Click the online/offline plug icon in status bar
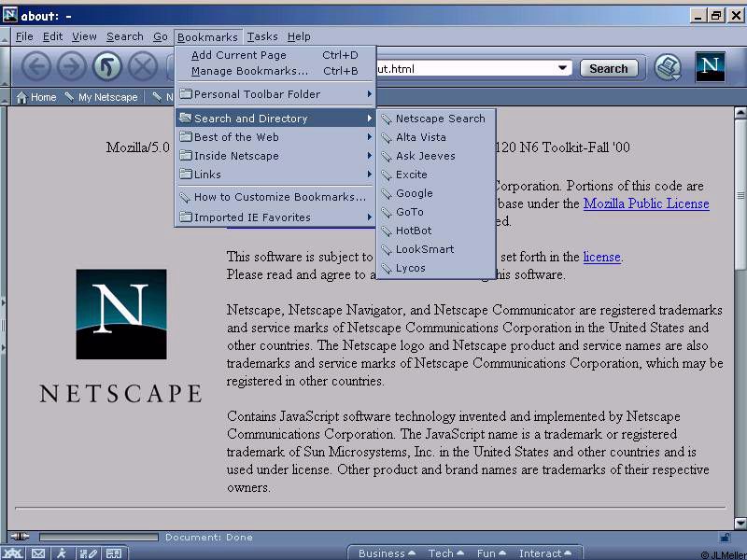 click(20, 537)
